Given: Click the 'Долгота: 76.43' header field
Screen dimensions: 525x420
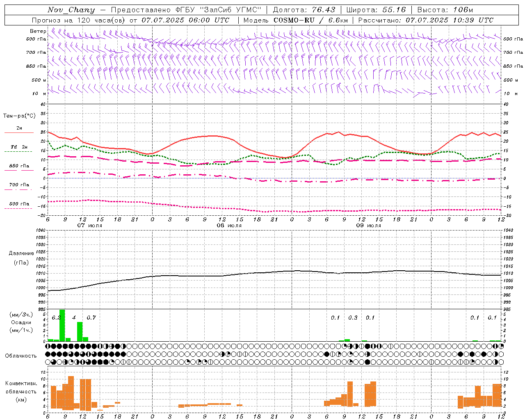Looking at the screenshot, I should 304,10.
